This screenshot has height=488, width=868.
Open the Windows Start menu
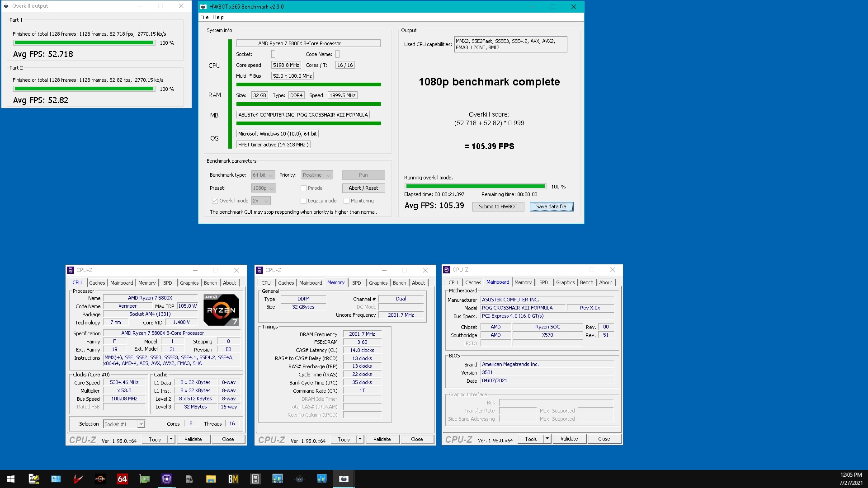point(11,479)
